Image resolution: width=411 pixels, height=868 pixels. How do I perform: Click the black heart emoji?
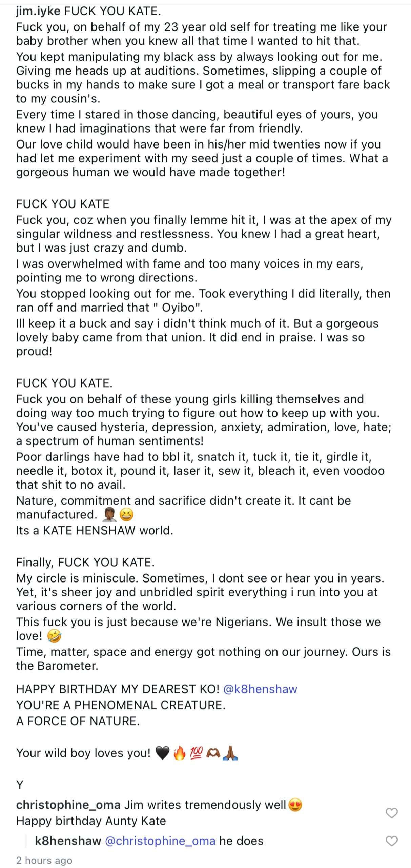pos(162,753)
